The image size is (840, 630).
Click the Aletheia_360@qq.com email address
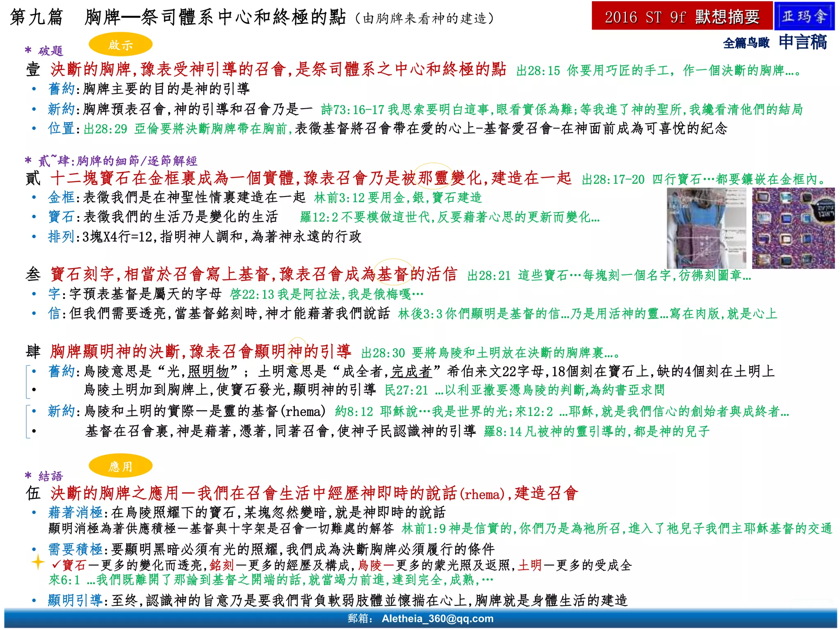pyautogui.click(x=437, y=619)
